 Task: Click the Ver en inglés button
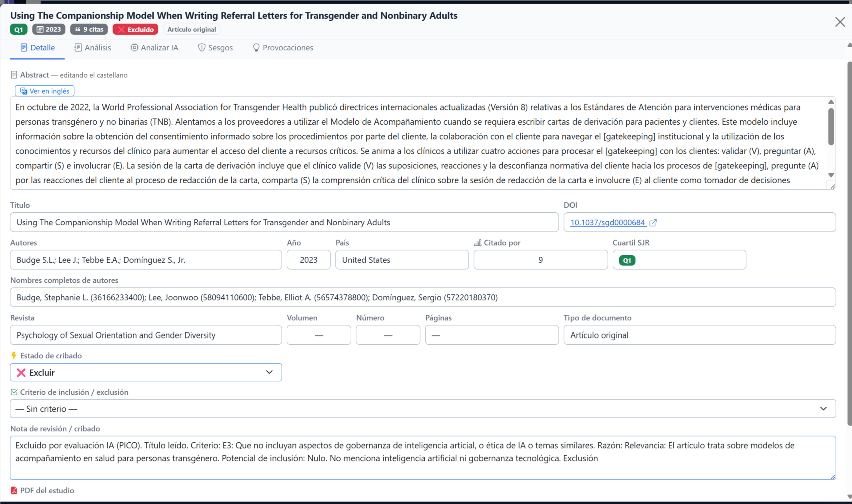(x=44, y=91)
